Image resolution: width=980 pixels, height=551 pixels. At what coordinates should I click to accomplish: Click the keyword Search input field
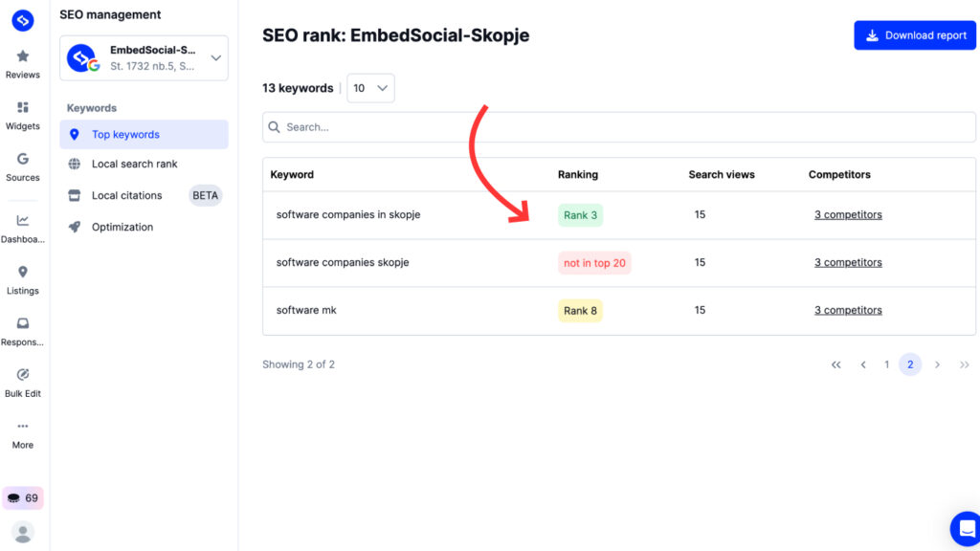click(618, 127)
